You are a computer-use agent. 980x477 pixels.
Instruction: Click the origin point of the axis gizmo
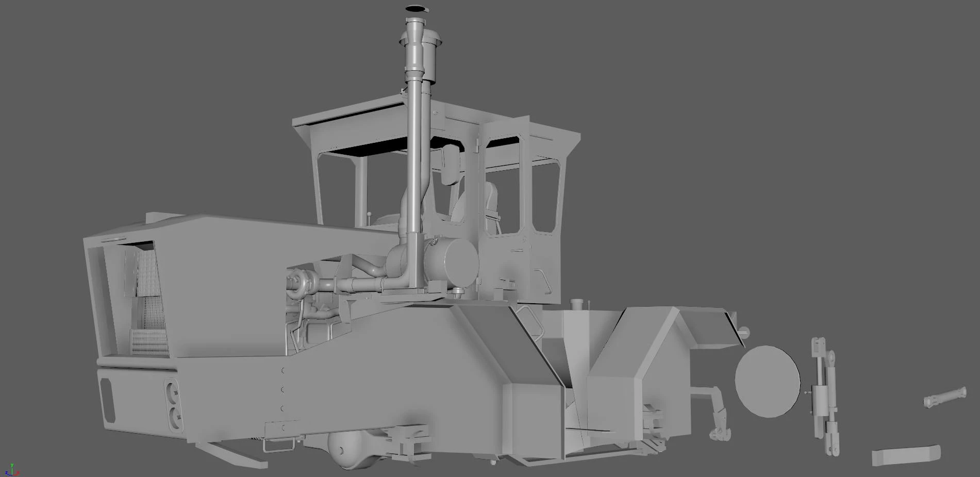pos(12,475)
